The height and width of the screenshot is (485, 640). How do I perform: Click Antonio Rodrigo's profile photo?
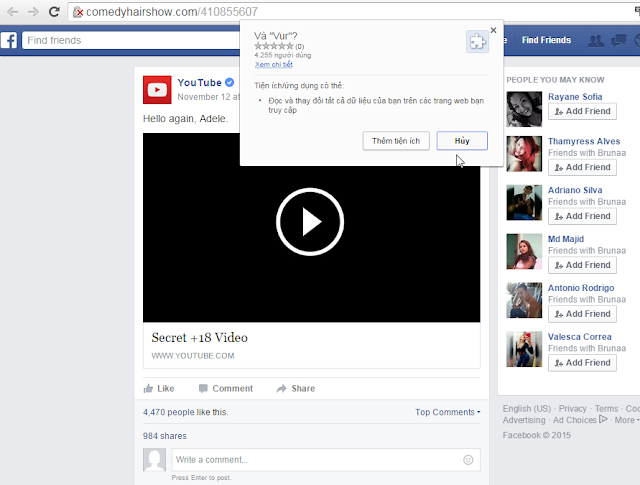tap(524, 300)
